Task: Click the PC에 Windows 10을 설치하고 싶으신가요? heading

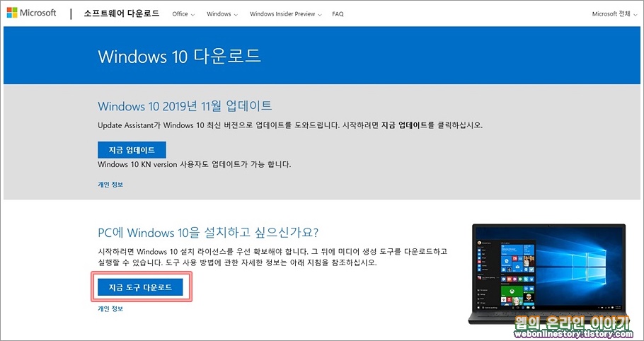Action: (208, 232)
